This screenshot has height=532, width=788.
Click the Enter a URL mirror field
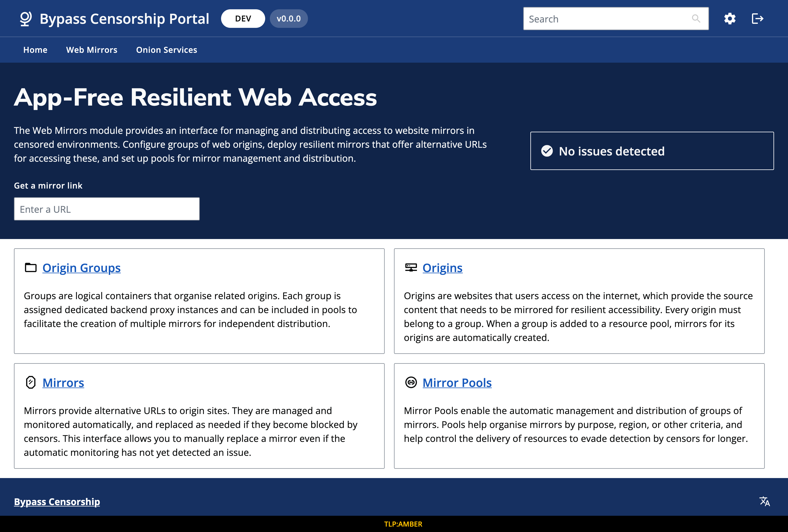click(x=106, y=209)
